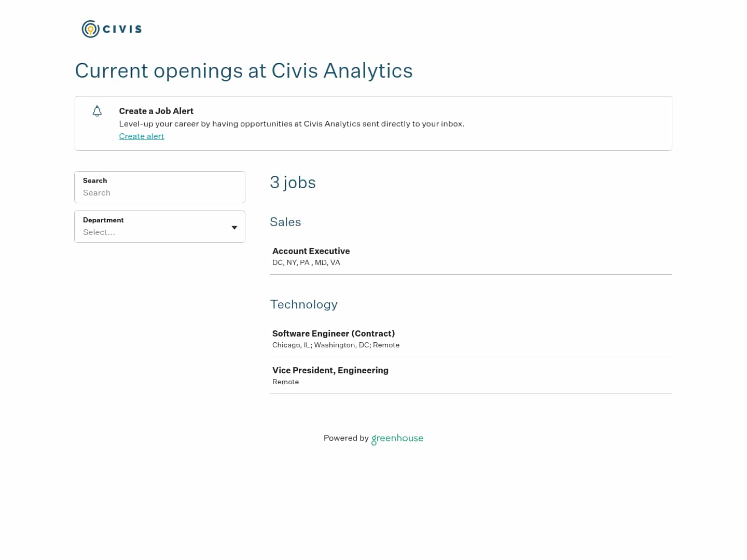Click 'DC, NY, PA , MD, VA' location text

click(306, 262)
